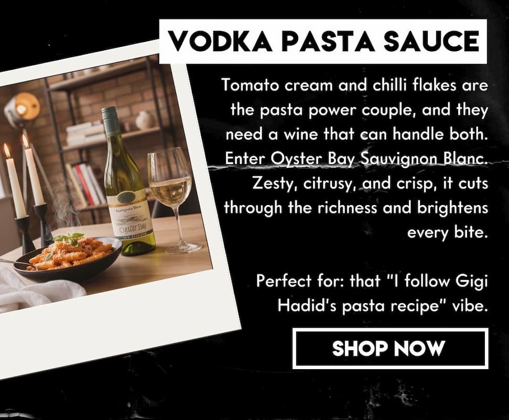Click the text 'Enter Oyster Bay Sauvignon Blanc.'

[x=356, y=158]
